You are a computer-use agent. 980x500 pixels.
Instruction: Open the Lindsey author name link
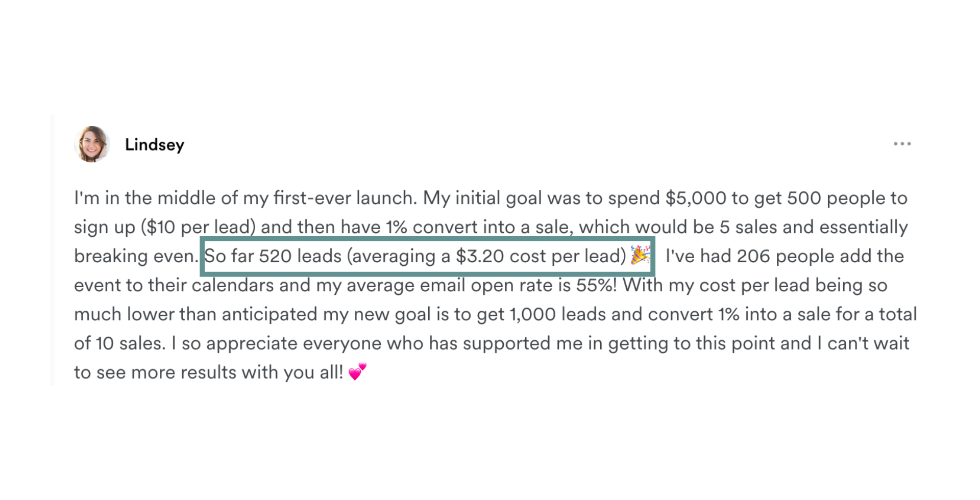(x=155, y=145)
